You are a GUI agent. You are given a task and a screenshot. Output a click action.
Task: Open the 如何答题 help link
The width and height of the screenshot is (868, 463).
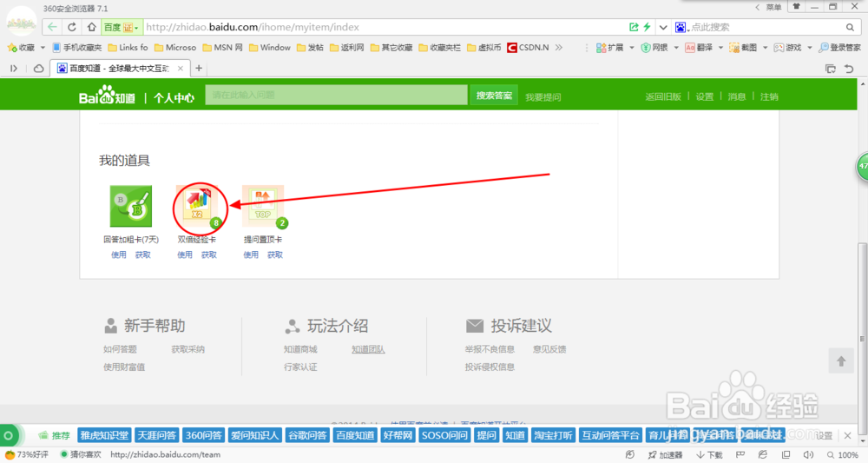(x=120, y=349)
